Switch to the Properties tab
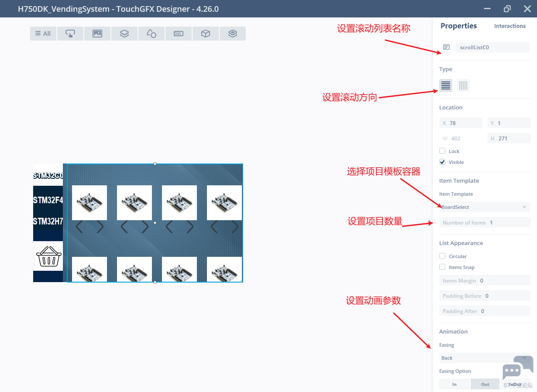This screenshot has width=537, height=392. pos(458,26)
